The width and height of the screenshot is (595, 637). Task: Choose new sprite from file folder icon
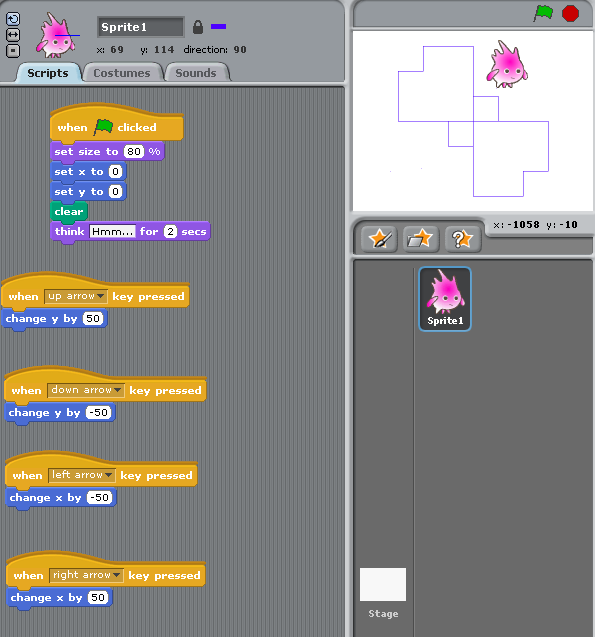[421, 239]
